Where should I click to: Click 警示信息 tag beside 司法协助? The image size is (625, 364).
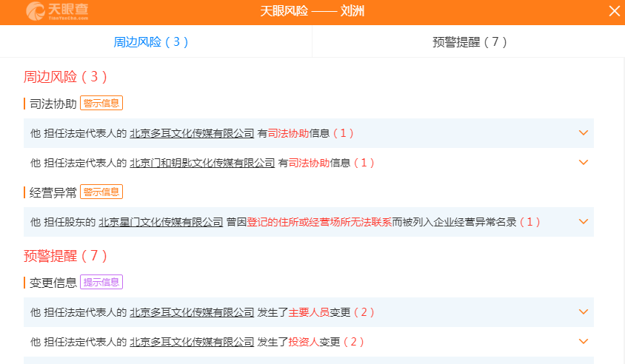point(101,103)
